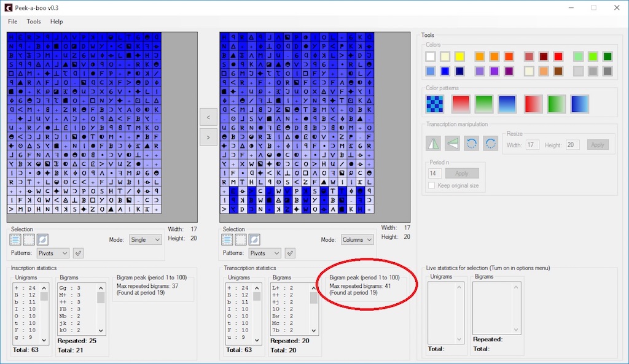
Task: Apply the Pivots pattern on the inscription panel
Action: click(78, 254)
